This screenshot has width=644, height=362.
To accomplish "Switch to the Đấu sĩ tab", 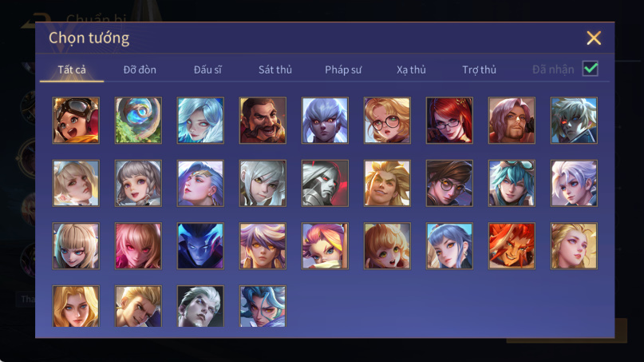I will click(207, 70).
